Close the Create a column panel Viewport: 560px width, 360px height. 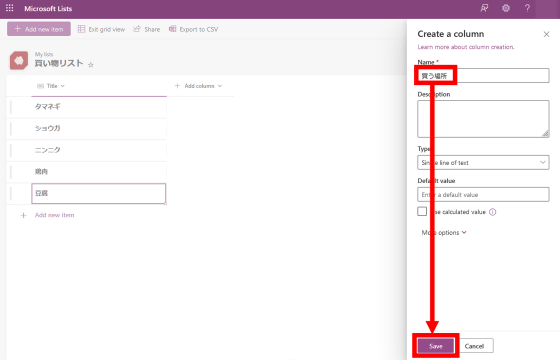coord(546,34)
